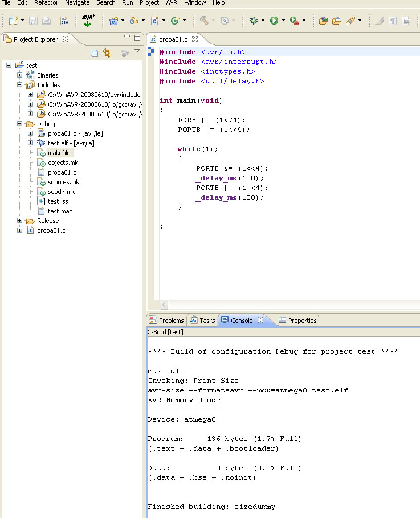Open the Run button dropdown arrow
This screenshot has width=420, height=518.
click(283, 21)
